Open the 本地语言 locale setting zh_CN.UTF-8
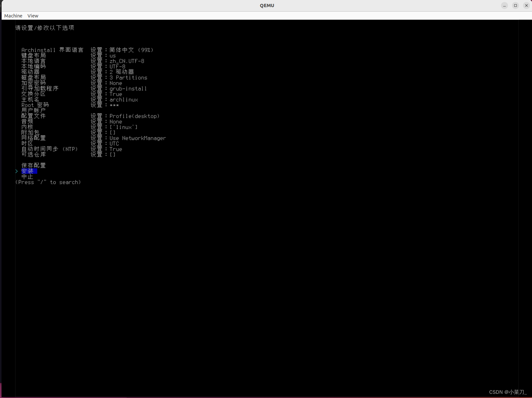The image size is (532, 398). point(33,61)
